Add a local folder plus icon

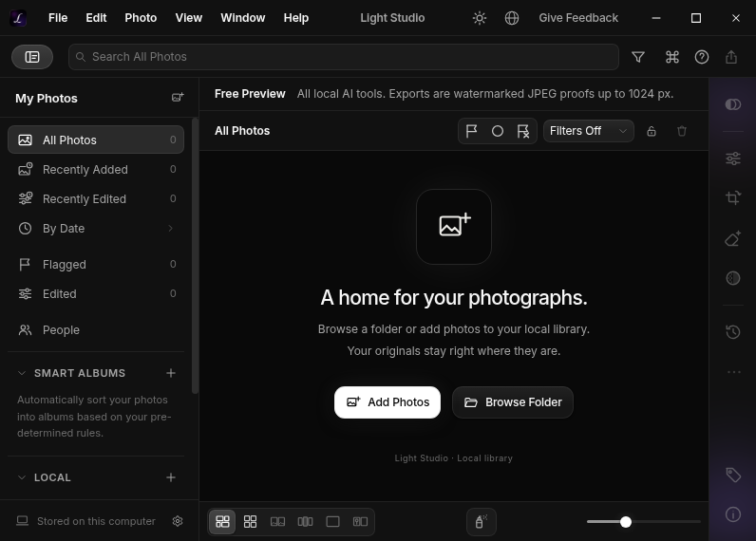coord(171,477)
